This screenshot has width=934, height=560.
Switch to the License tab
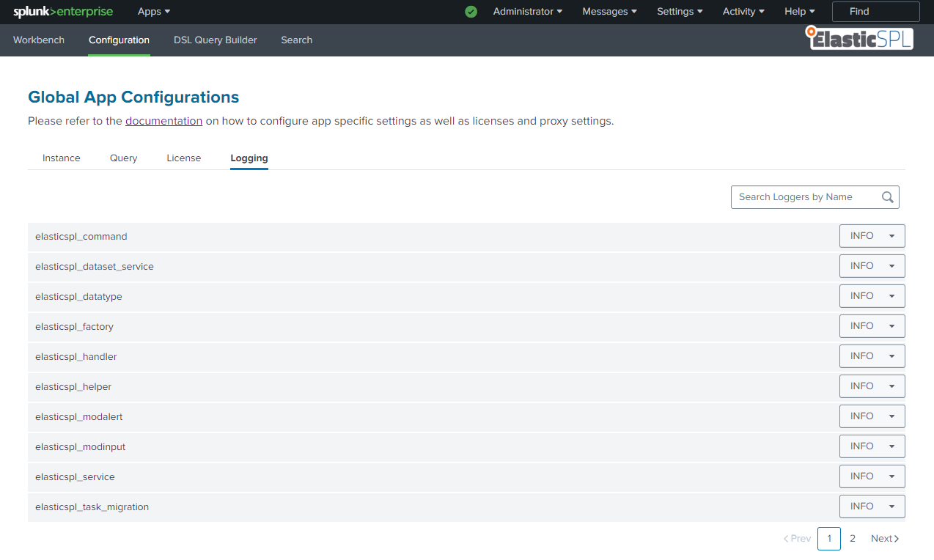pos(183,158)
